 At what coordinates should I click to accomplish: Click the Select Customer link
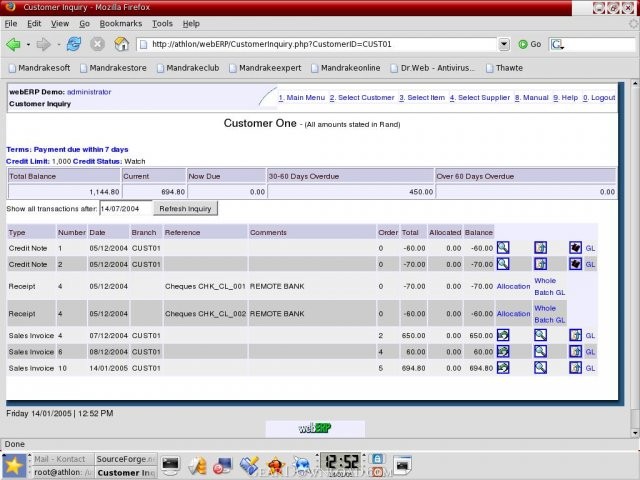362,98
